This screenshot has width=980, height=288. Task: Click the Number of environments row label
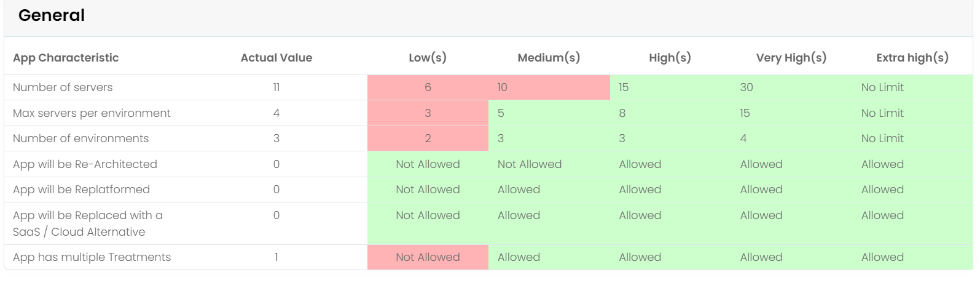tap(80, 138)
